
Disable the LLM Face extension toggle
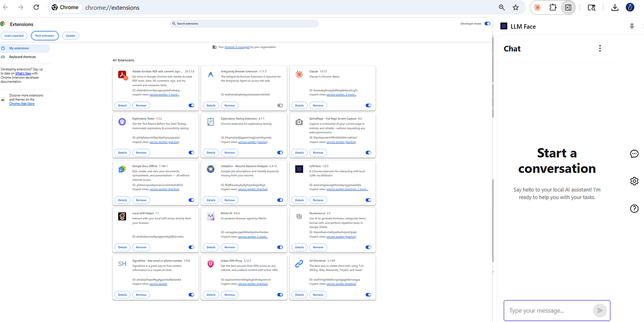click(368, 200)
